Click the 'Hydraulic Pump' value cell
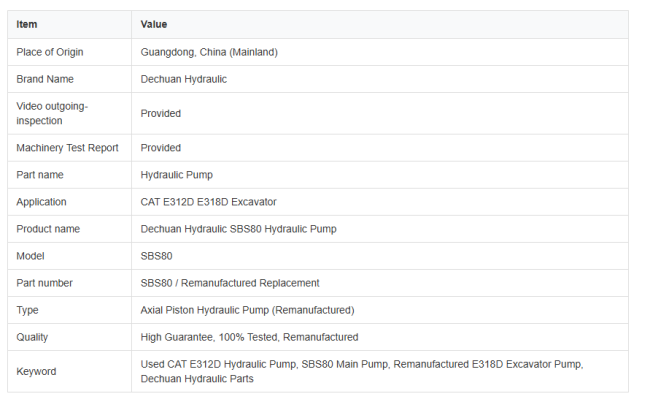This screenshot has width=650, height=402. [x=380, y=175]
